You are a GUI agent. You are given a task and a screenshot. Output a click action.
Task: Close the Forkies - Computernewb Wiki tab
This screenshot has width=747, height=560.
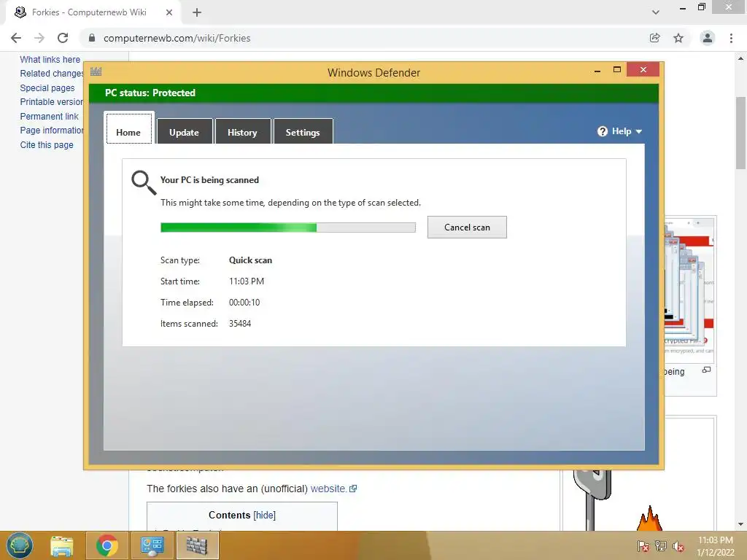coord(169,12)
